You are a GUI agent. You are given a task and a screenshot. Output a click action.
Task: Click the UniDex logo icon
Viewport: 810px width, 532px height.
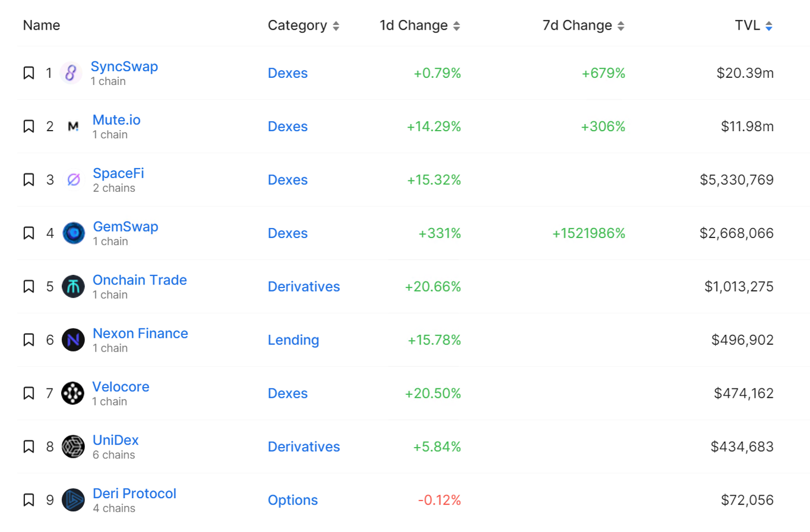tap(73, 446)
